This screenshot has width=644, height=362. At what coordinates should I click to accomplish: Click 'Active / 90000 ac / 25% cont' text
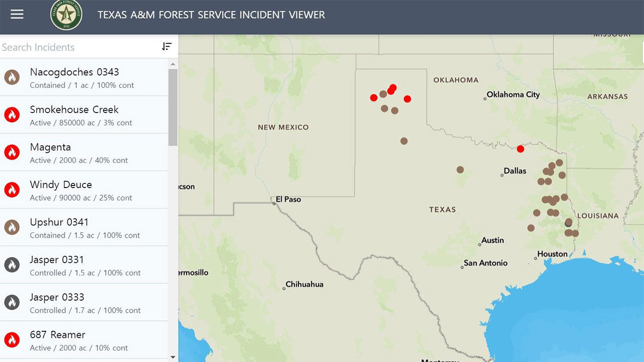(81, 198)
